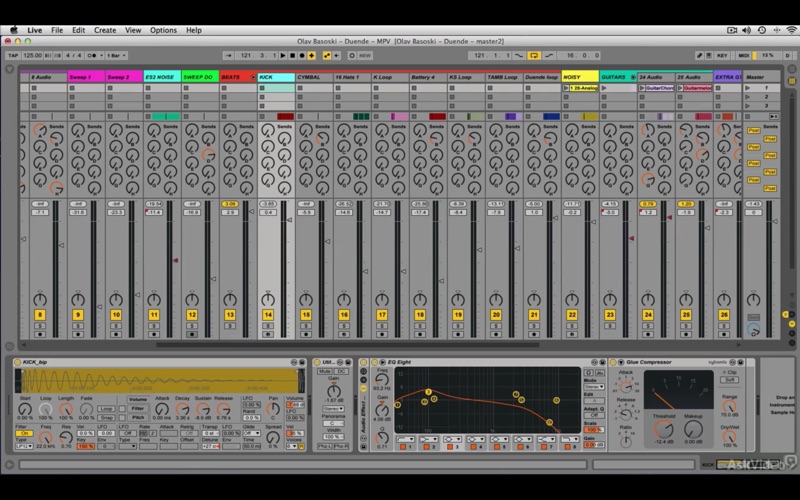
Task: Click the transport Play button
Action: [x=283, y=55]
